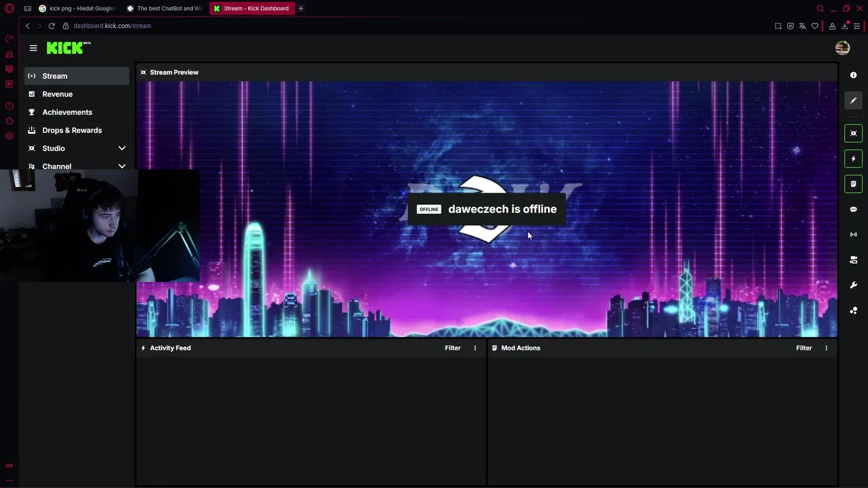This screenshot has width=868, height=488.
Task: Filter the Activity Feed
Action: pyautogui.click(x=452, y=348)
